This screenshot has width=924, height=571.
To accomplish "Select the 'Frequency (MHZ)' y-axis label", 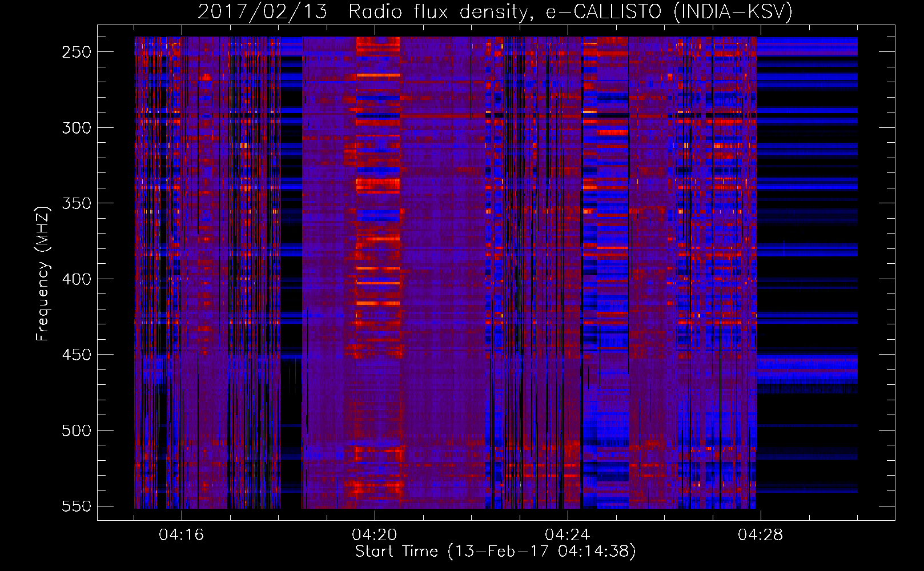I will [x=43, y=274].
